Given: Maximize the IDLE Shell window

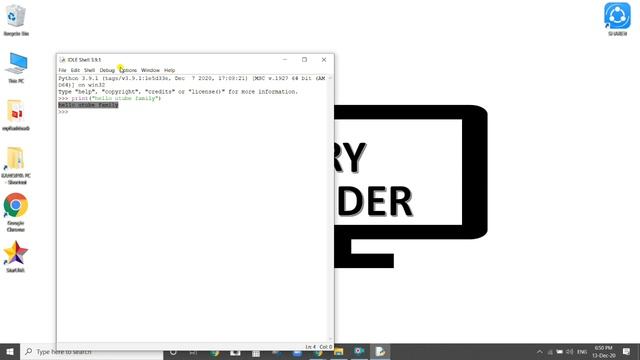Looking at the screenshot, I should point(304,60).
